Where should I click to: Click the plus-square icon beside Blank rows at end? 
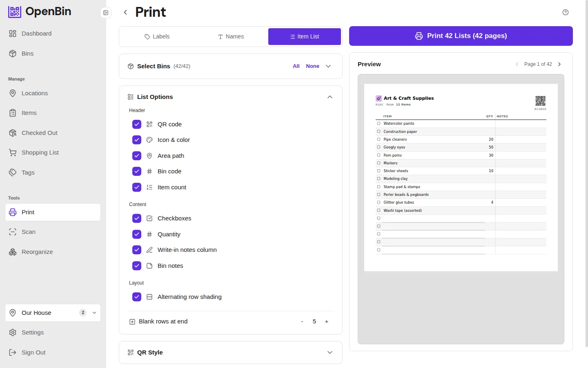132,322
